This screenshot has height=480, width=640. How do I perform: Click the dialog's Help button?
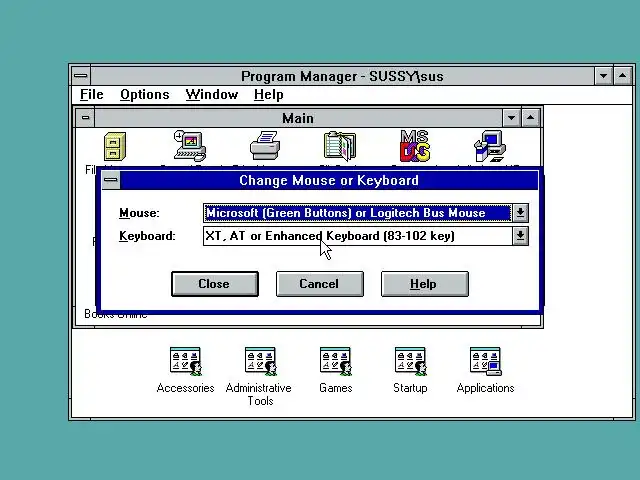point(424,284)
